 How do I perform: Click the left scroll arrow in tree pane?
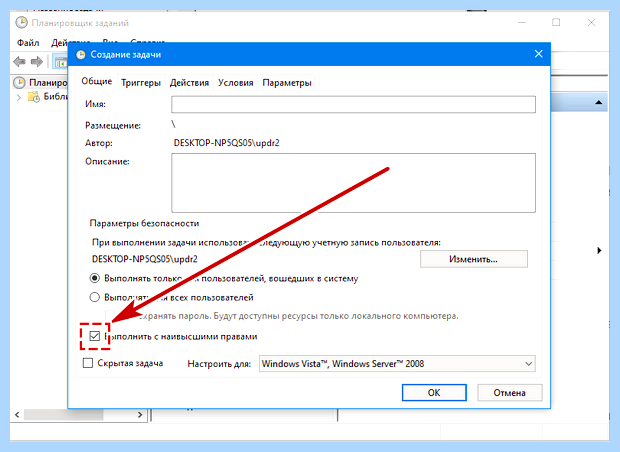[17, 415]
